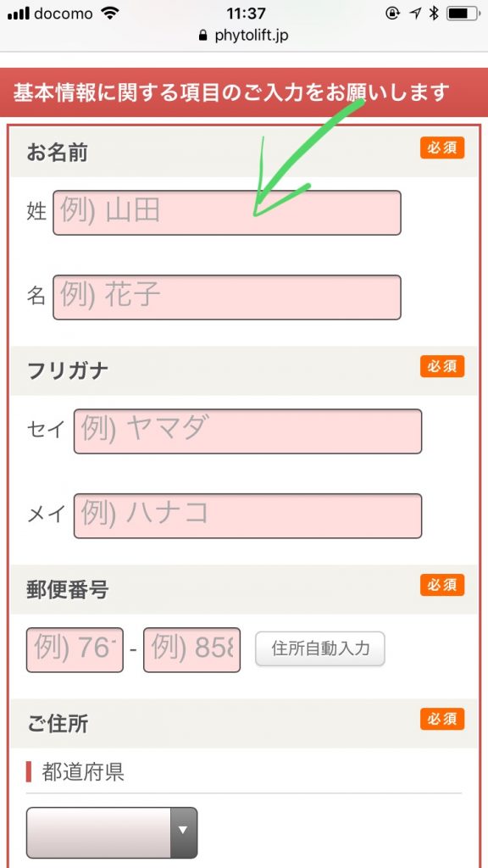Screen dimensions: 488x868
Task: Click the dropdown arrow of prefecture selector
Action: coord(184,832)
